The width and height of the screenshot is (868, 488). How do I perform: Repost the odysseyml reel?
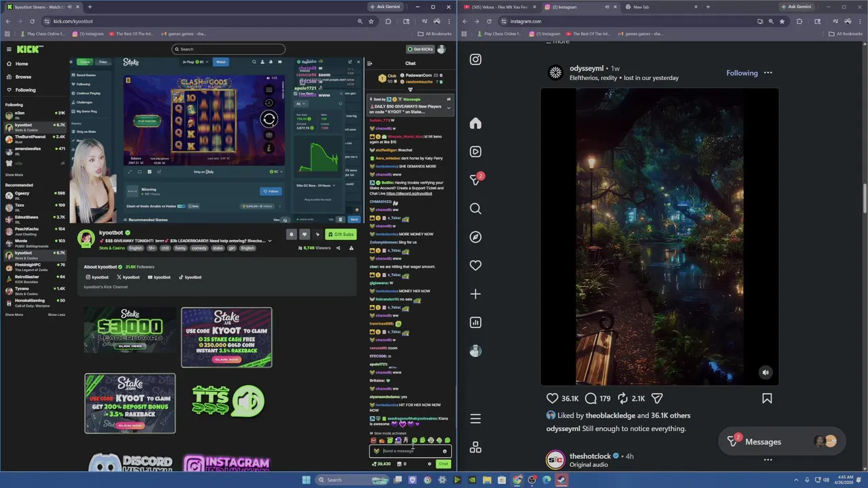[x=623, y=399]
